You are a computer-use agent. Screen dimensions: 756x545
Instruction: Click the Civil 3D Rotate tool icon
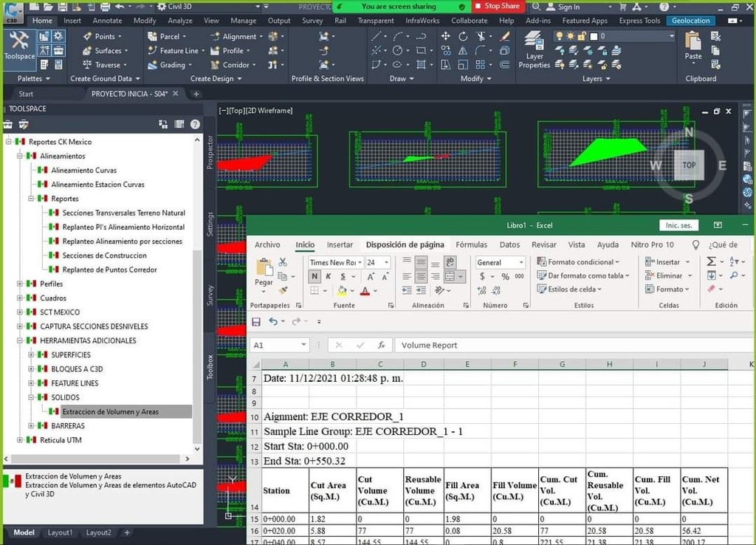tap(463, 36)
